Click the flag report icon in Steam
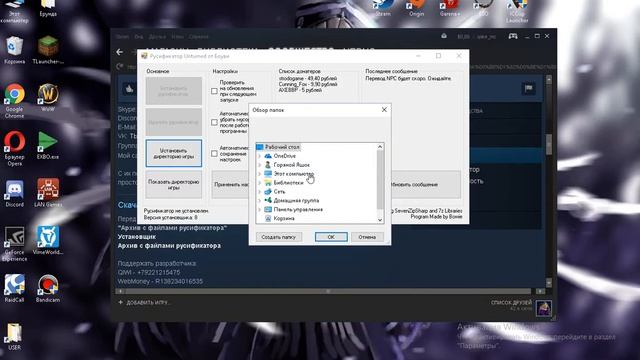The image size is (640, 360). click(529, 88)
